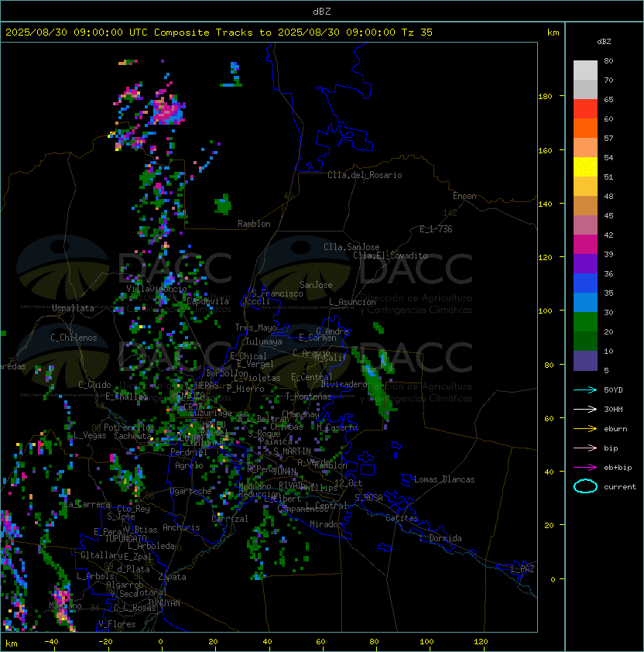Click the 'L_Dormida' map label
The width and height of the screenshot is (644, 652).
[440, 538]
